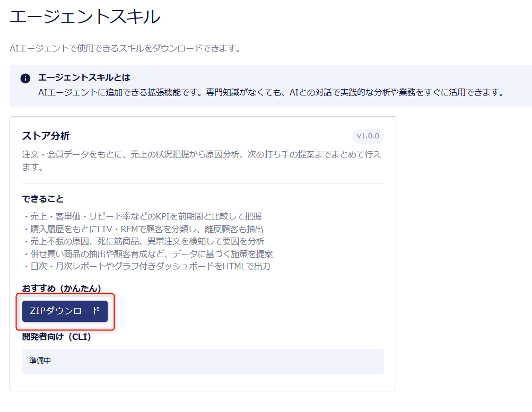Click the info icon beside エージェントスキルとは
This screenshot has height=412, width=532.
click(x=25, y=78)
